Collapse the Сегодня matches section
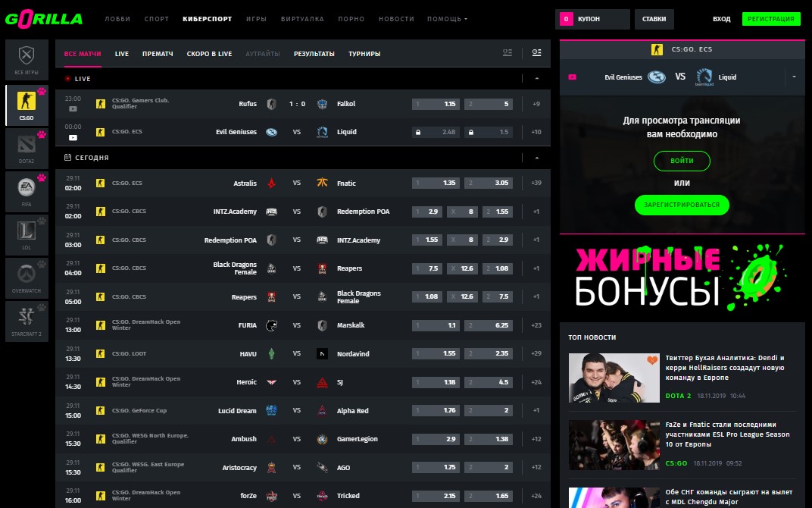 coord(536,158)
